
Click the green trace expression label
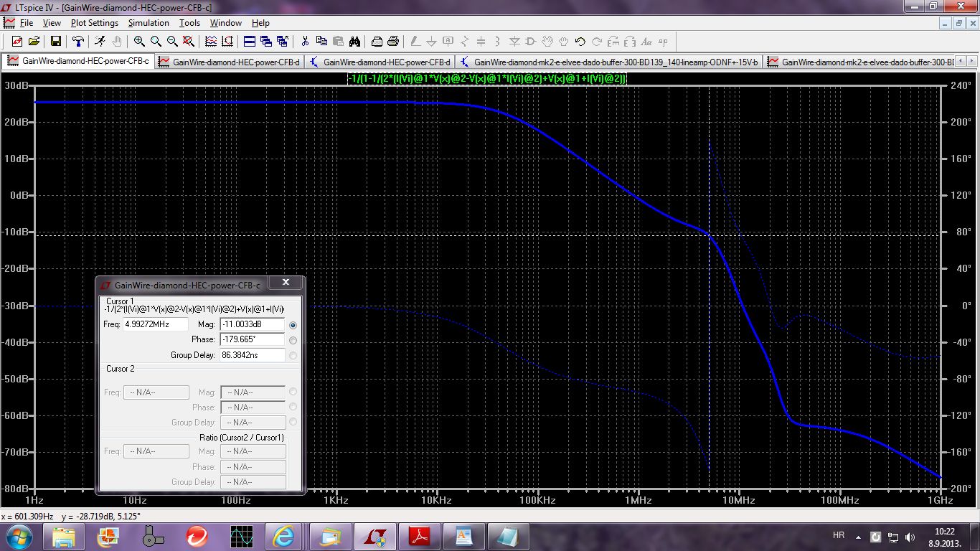488,78
